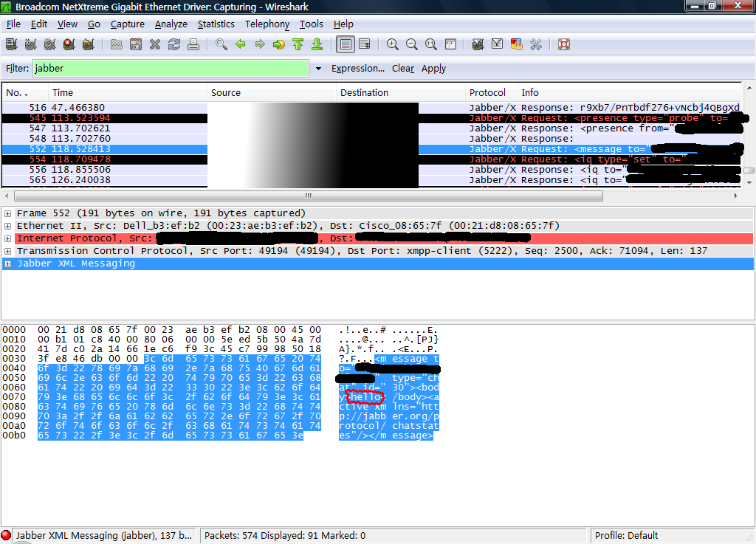Open the Help menu
756x544 pixels.
(343, 24)
